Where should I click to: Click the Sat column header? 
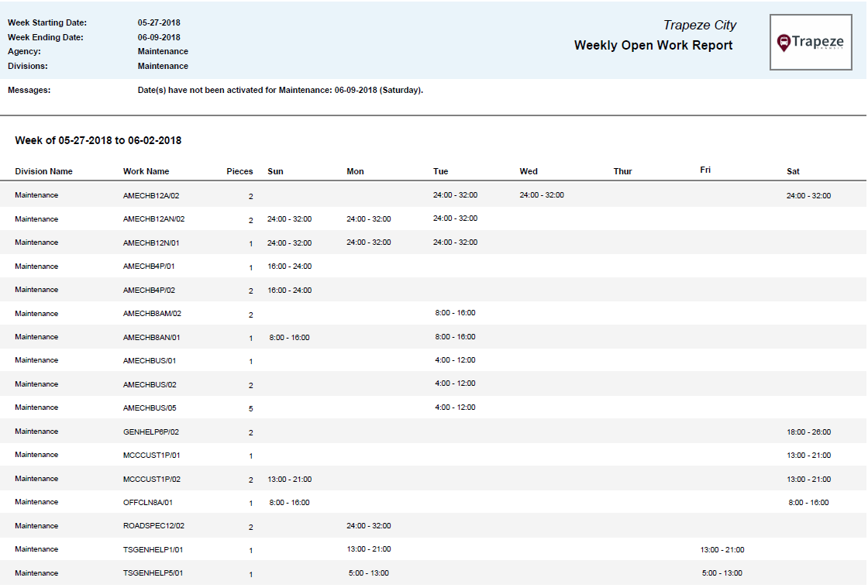click(x=793, y=171)
